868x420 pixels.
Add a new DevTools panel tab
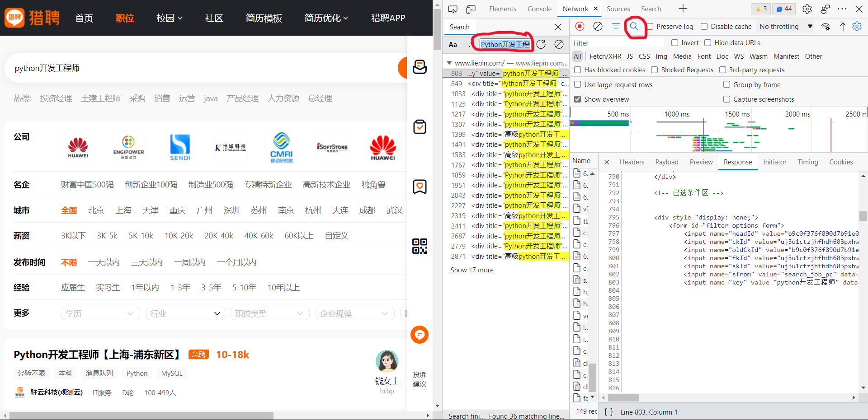(x=683, y=9)
